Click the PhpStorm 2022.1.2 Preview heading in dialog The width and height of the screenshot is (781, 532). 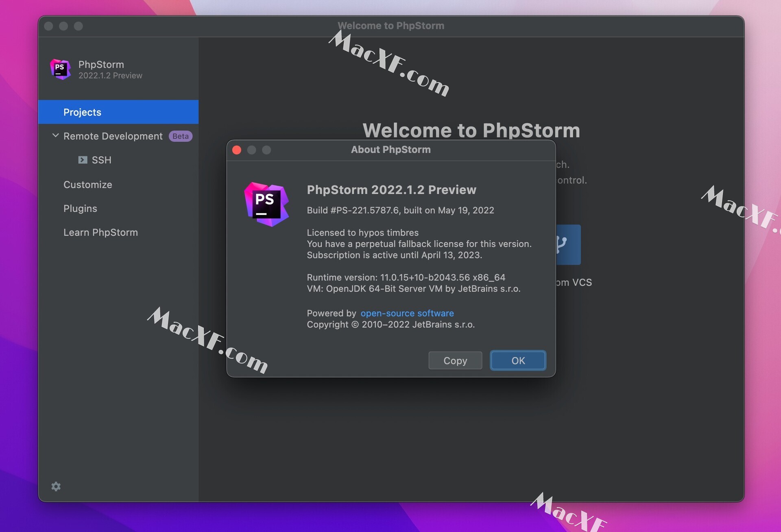391,190
